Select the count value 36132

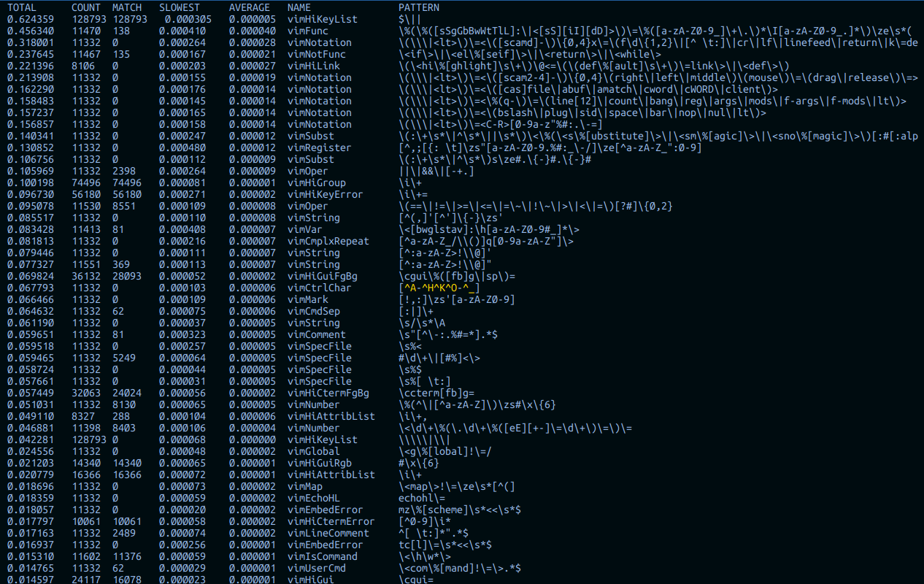tap(86, 276)
